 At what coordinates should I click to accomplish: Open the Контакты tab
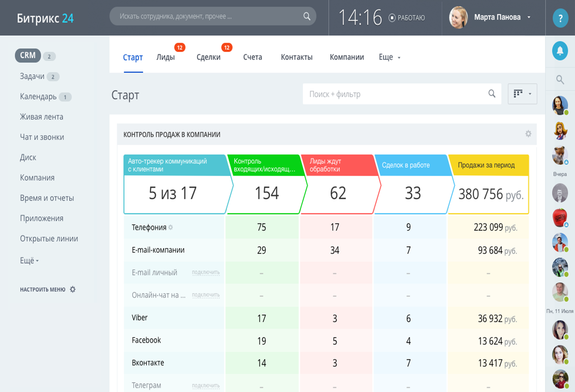296,57
